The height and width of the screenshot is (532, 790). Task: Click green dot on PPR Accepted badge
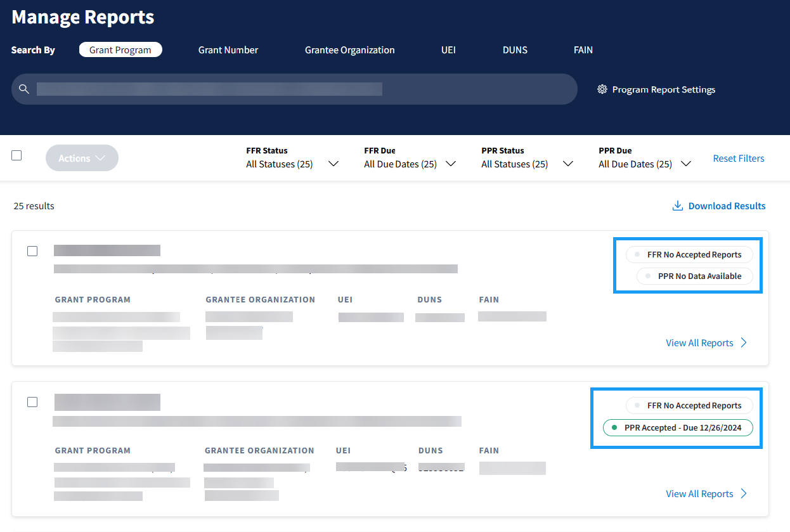click(614, 428)
